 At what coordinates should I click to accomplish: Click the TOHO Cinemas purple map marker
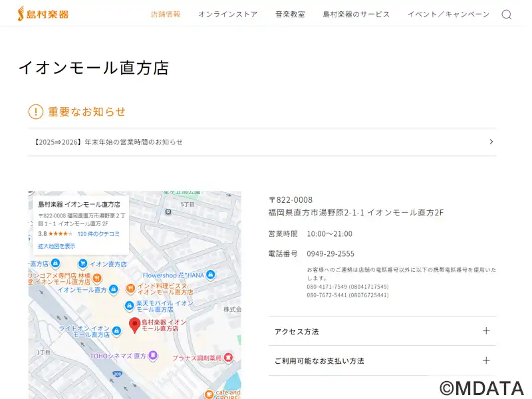click(x=153, y=356)
